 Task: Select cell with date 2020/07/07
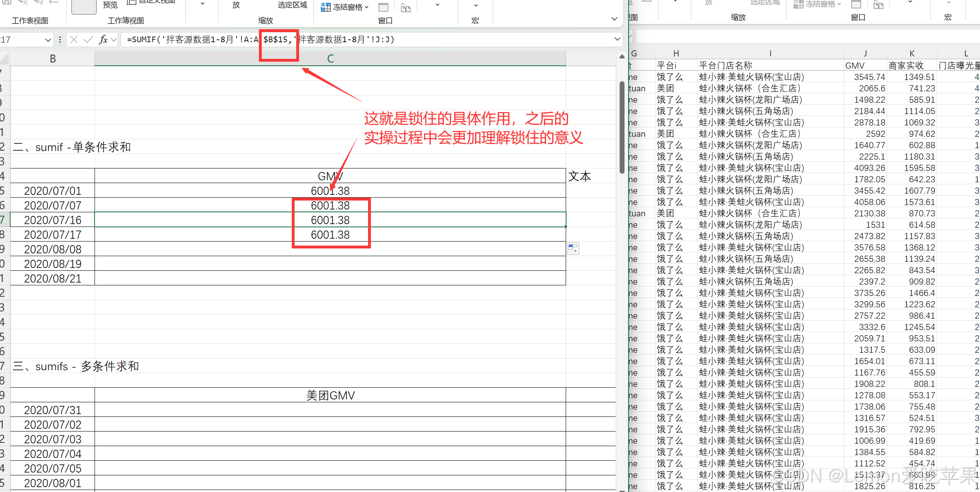(x=52, y=205)
